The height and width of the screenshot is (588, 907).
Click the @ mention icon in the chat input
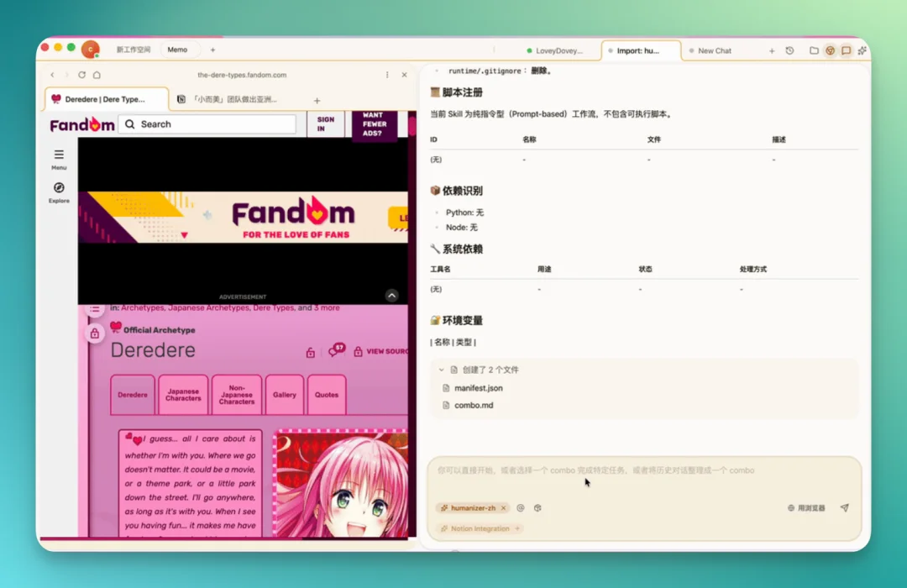pyautogui.click(x=521, y=508)
